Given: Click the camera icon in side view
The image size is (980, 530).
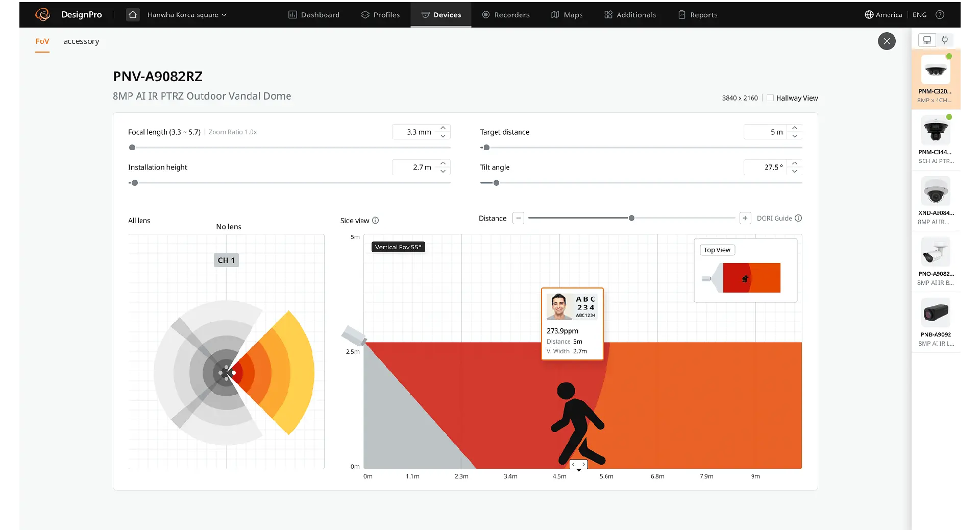Looking at the screenshot, I should tap(353, 335).
